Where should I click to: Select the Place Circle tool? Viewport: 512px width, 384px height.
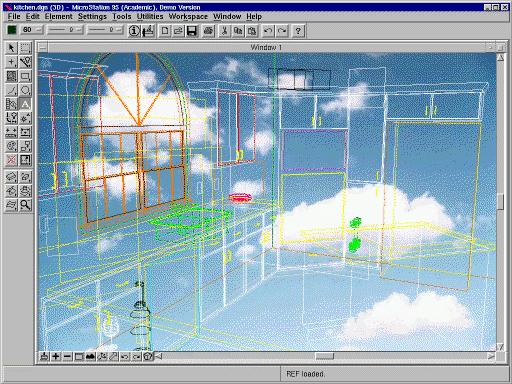coord(25,90)
